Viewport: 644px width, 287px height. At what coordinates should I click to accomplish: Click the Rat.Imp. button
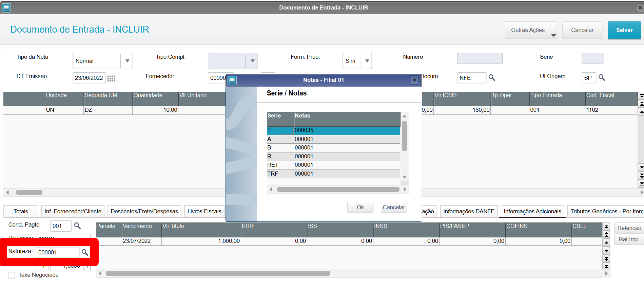(629, 239)
